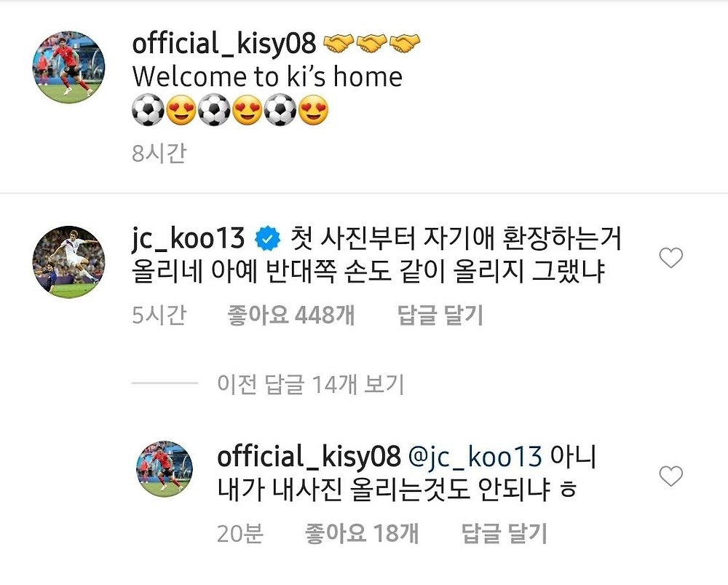Open official_kisy08 profile picture at top

(68, 67)
